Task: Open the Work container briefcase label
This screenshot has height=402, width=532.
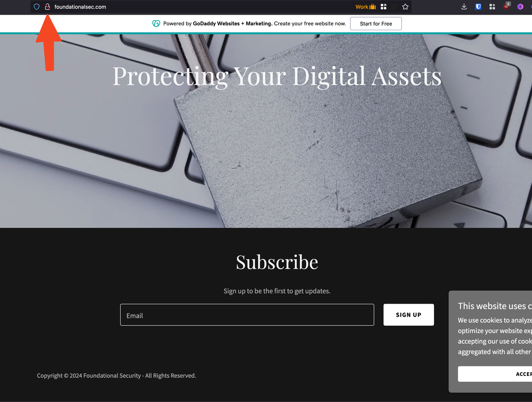Action: (366, 7)
